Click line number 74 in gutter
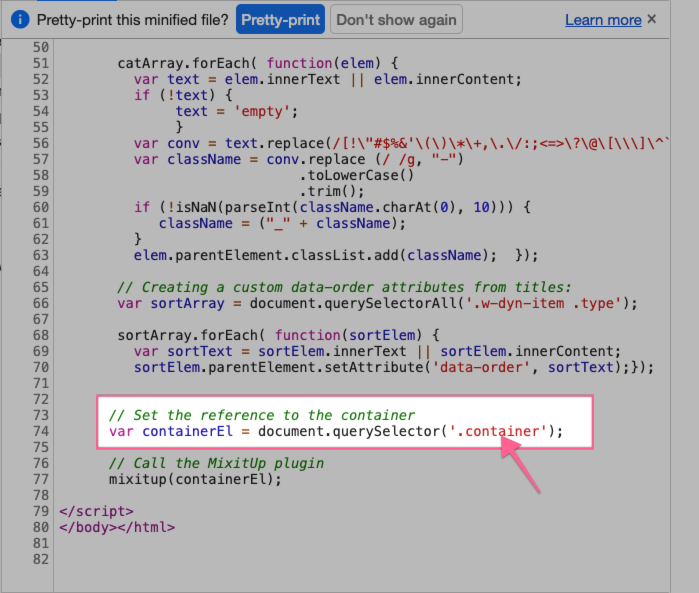699x593 pixels. (x=41, y=432)
